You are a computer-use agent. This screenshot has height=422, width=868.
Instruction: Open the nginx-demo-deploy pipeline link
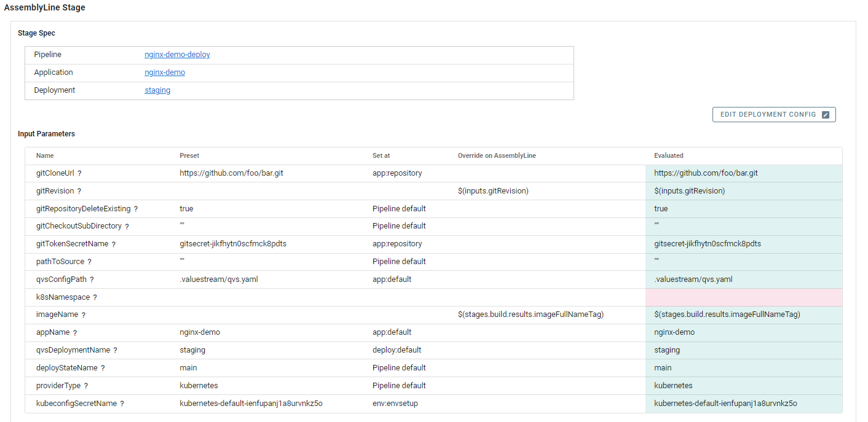[x=177, y=55]
